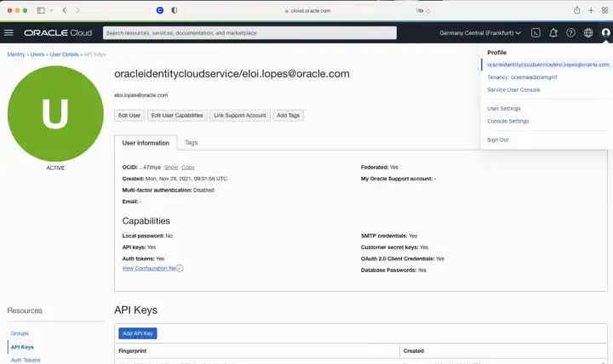Click the Safari share icon
Viewport: 613px width, 364px height.
tap(576, 10)
